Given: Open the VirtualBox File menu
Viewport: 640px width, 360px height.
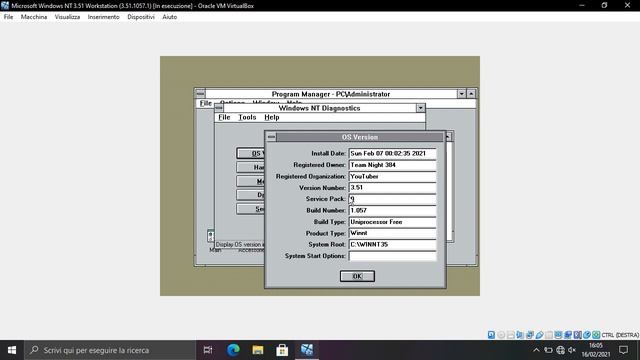Looking at the screenshot, I should 8,17.
